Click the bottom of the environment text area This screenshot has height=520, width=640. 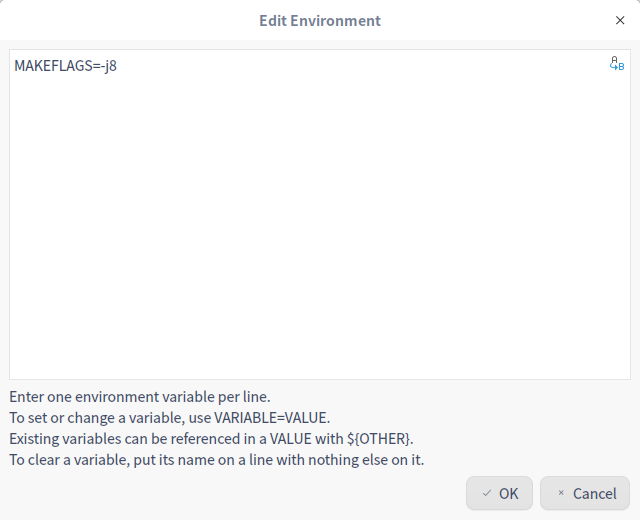(x=320, y=365)
